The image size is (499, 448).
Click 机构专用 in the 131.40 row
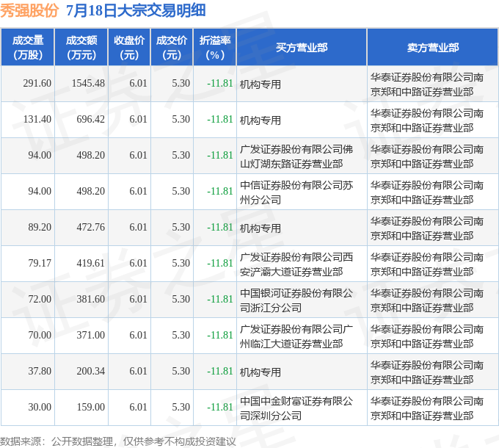(x=260, y=120)
